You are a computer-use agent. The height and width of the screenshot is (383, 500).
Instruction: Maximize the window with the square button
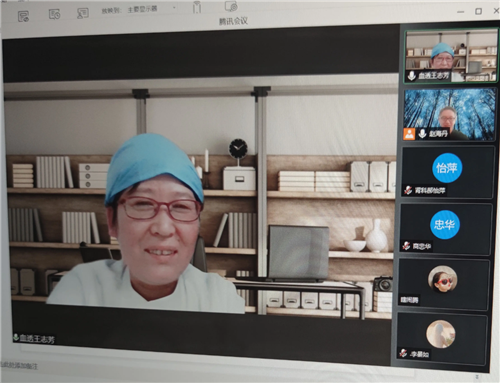click(478, 11)
